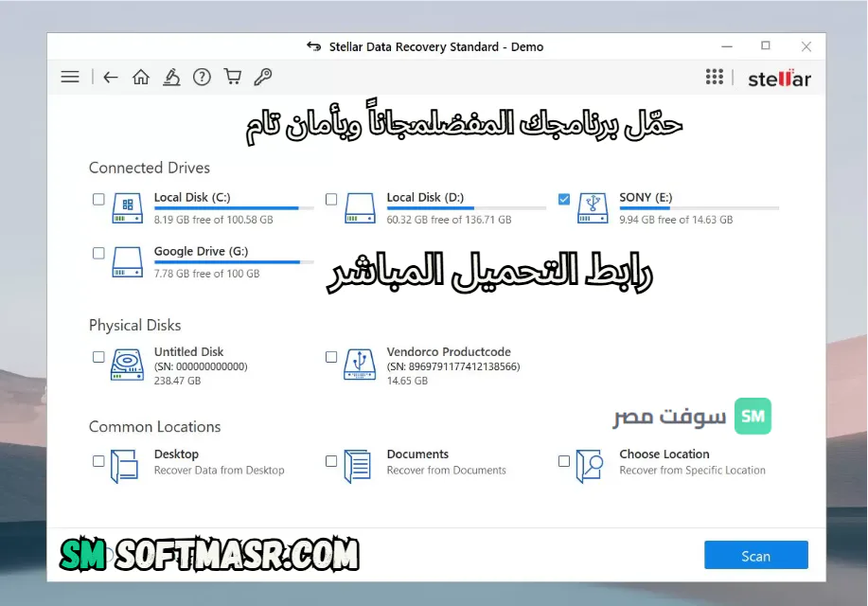This screenshot has width=868, height=606.
Task: Click the Stellar logo
Action: click(x=779, y=78)
